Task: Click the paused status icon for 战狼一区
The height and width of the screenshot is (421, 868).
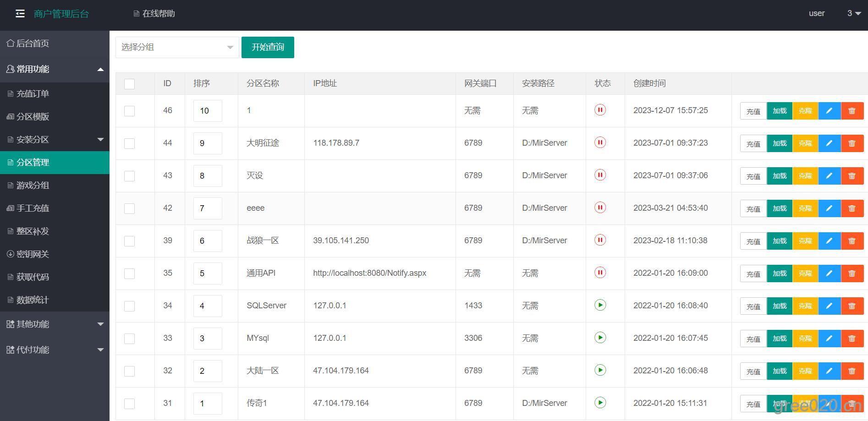Action: (x=600, y=240)
